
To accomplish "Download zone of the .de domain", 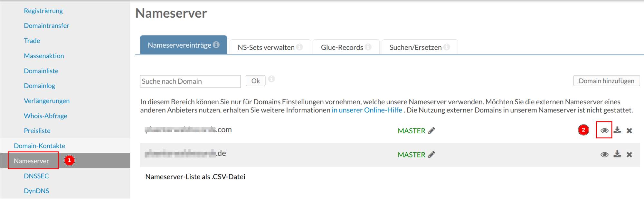I will [x=617, y=154].
